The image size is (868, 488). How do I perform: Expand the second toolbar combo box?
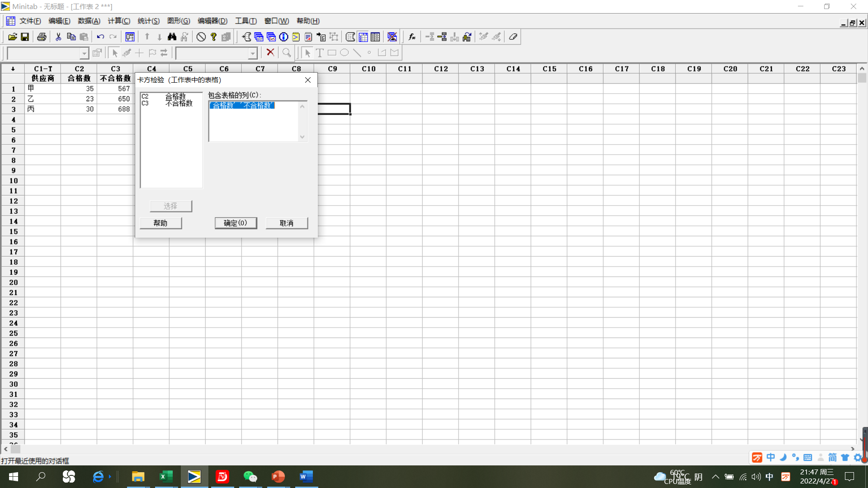(x=253, y=53)
